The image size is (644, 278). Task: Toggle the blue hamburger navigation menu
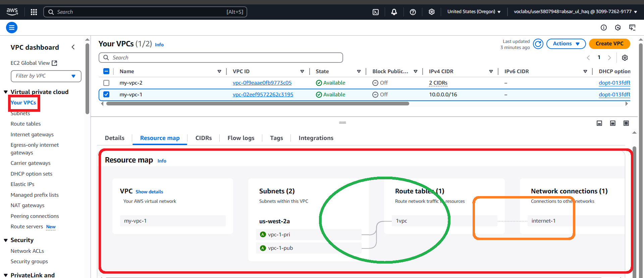(12, 28)
